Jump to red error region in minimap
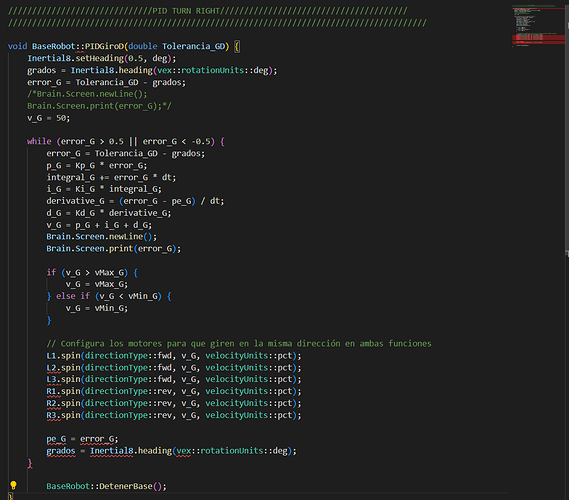 pyautogui.click(x=538, y=38)
